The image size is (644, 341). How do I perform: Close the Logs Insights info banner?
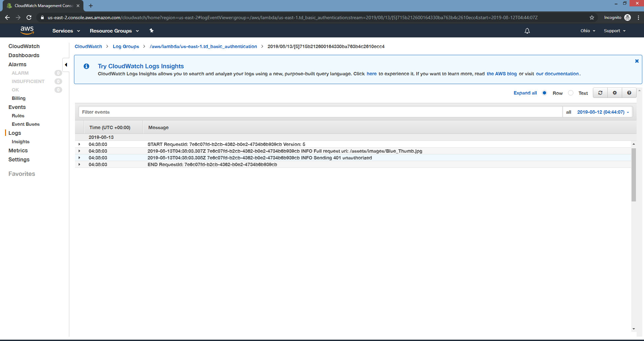coord(637,61)
